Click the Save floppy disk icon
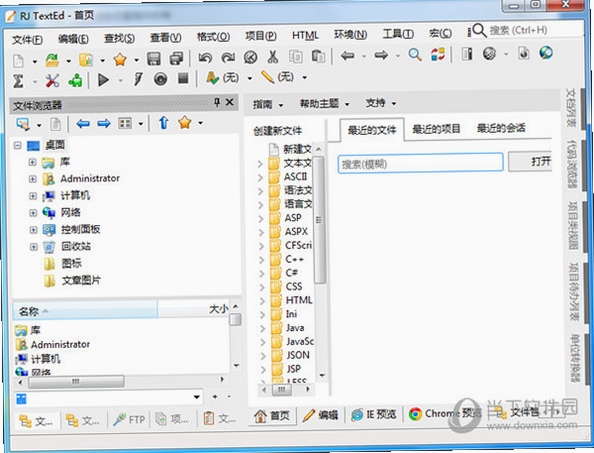Image resolution: width=594 pixels, height=453 pixels. [153, 59]
